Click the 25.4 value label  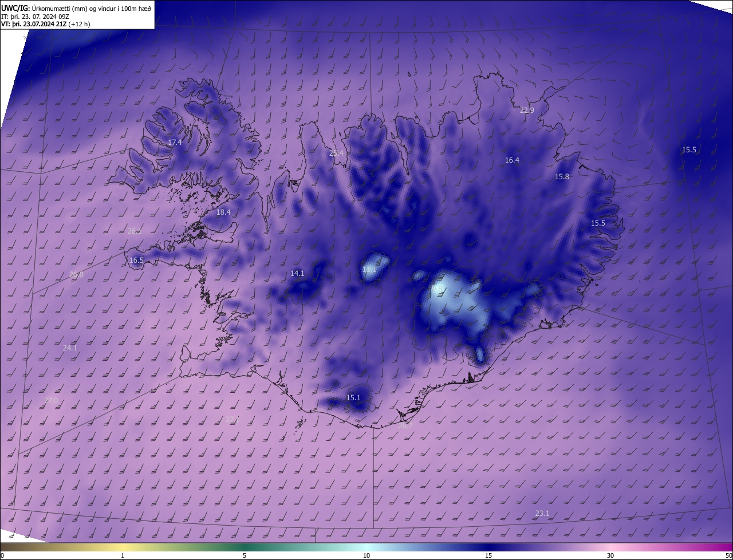tap(336, 153)
